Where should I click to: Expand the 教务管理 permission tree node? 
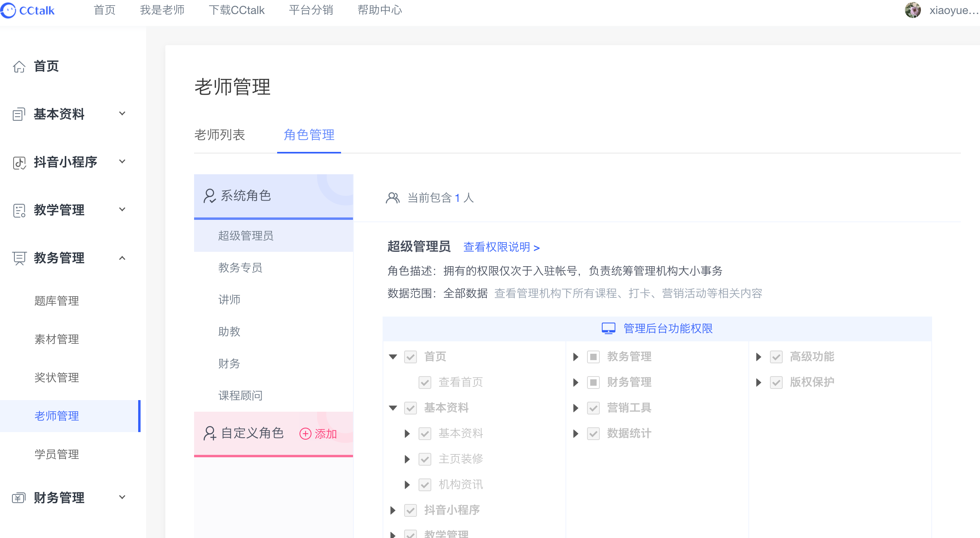coord(575,357)
